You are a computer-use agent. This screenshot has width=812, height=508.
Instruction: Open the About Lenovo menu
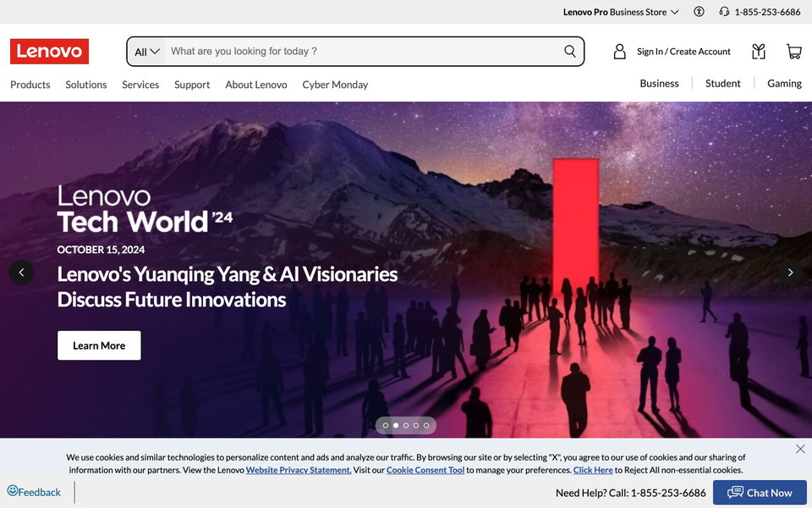(255, 85)
